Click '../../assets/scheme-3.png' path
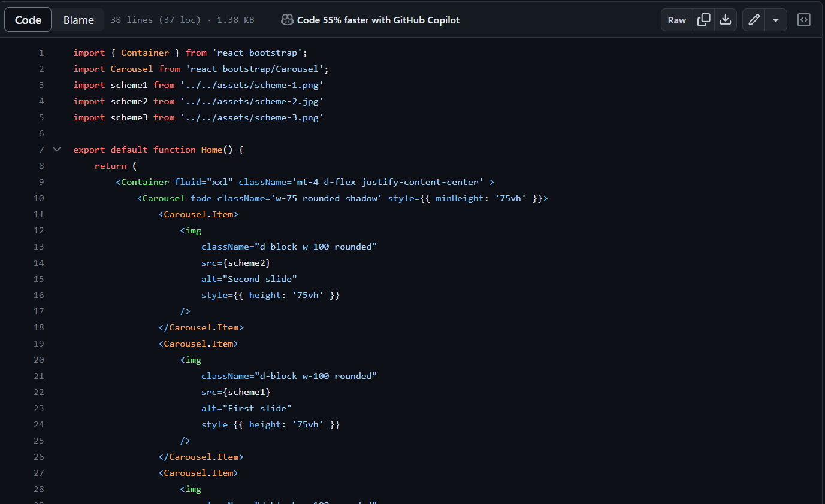Screen dimensions: 825x504 click(252, 117)
